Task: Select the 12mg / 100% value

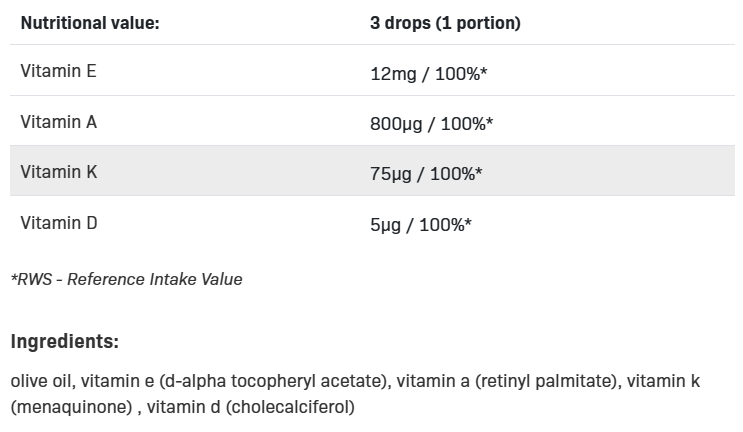Action: click(428, 74)
